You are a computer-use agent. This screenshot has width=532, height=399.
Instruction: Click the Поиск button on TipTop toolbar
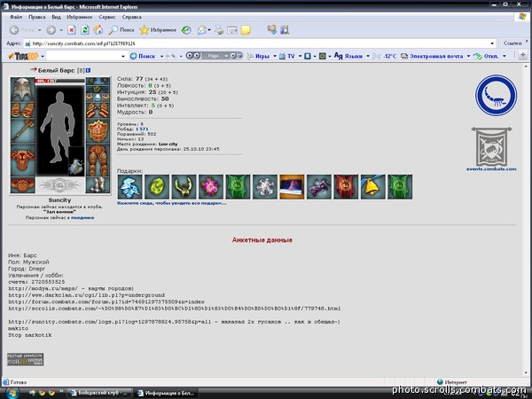tap(143, 56)
